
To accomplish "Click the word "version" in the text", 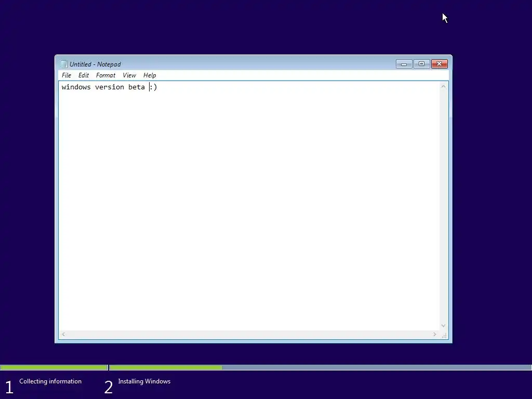I will point(110,87).
